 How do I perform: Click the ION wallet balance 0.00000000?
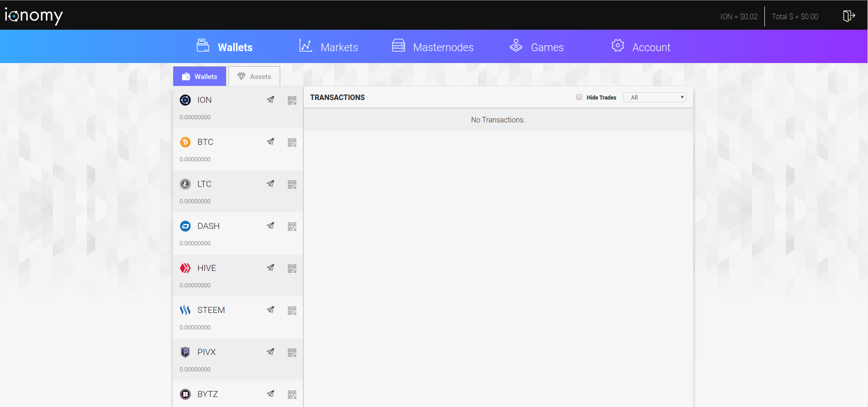[x=195, y=117]
